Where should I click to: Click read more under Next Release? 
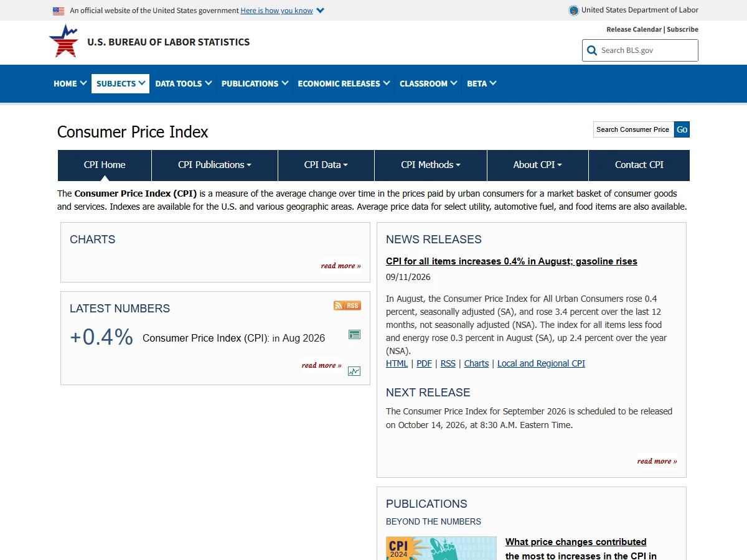(657, 461)
